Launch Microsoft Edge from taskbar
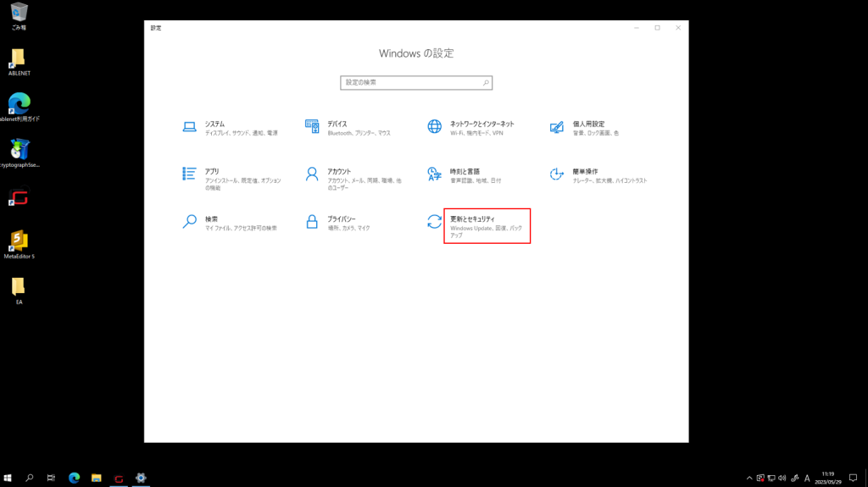 point(75,478)
